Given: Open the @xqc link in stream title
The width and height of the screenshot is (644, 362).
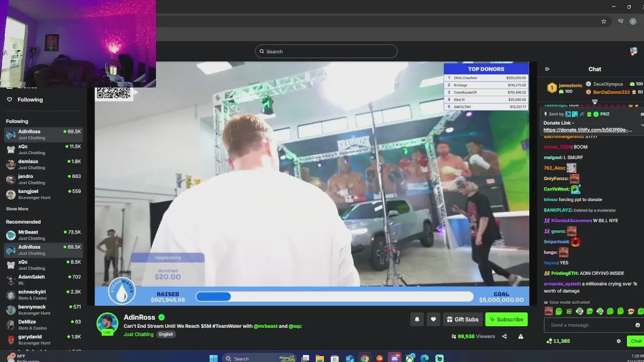Looking at the screenshot, I should pyautogui.click(x=295, y=326).
